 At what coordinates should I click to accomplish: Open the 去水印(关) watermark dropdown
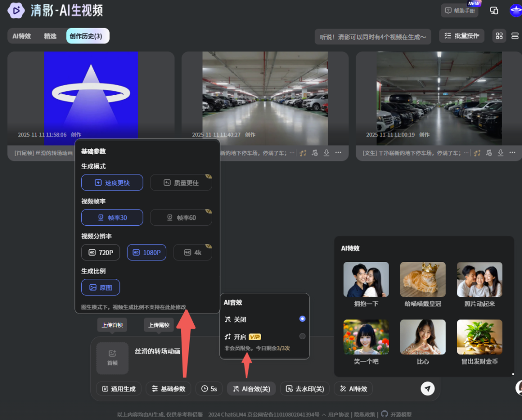point(305,389)
